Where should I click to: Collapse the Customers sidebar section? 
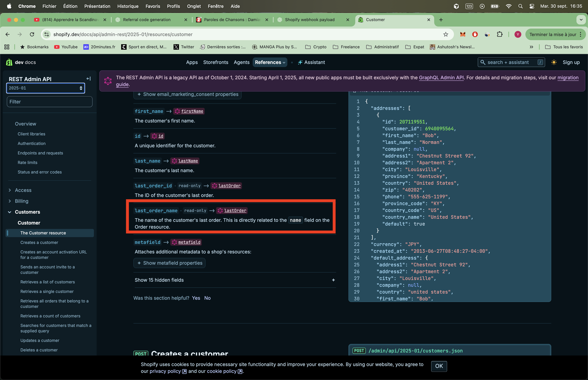coord(10,212)
